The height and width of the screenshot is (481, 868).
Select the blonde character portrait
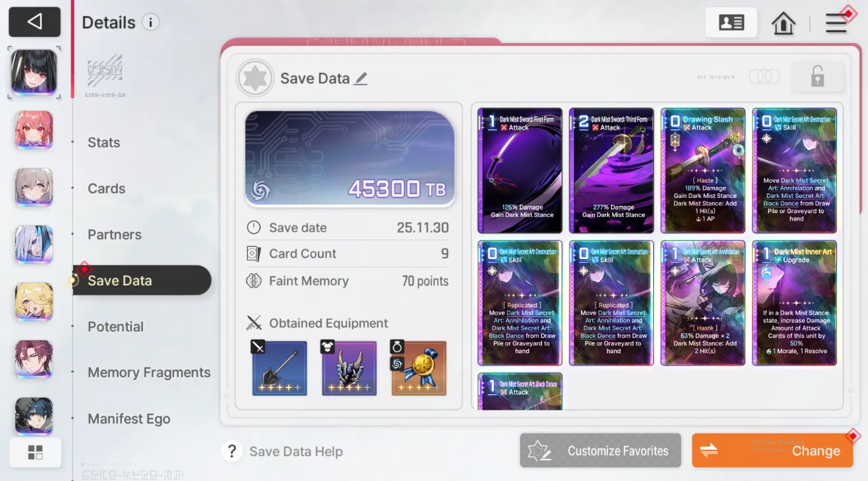[33, 302]
